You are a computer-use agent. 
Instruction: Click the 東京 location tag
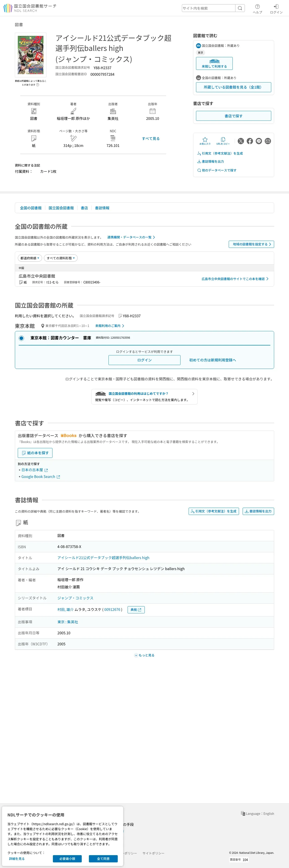click(x=201, y=53)
